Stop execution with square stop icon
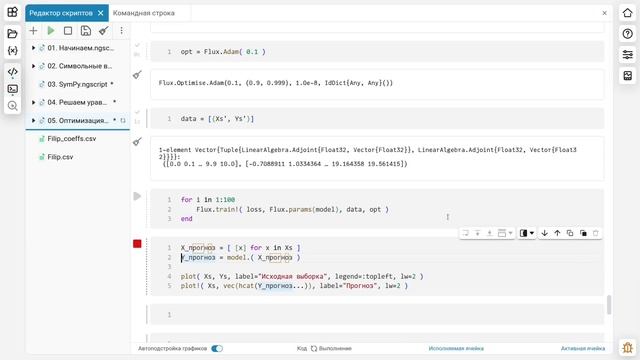 [68, 31]
